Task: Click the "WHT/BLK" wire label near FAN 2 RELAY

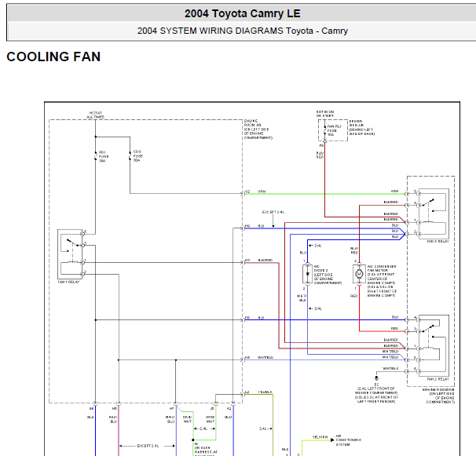Action: click(x=390, y=369)
